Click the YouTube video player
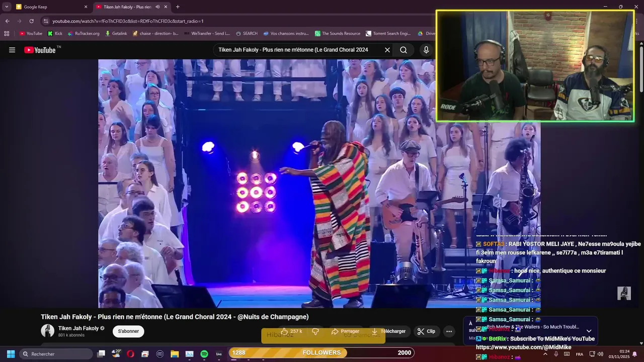The width and height of the screenshot is (644, 362). [319, 184]
